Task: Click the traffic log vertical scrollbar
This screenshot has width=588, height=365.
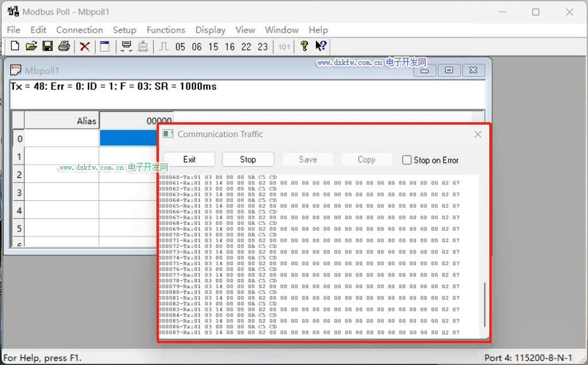Action: point(485,305)
